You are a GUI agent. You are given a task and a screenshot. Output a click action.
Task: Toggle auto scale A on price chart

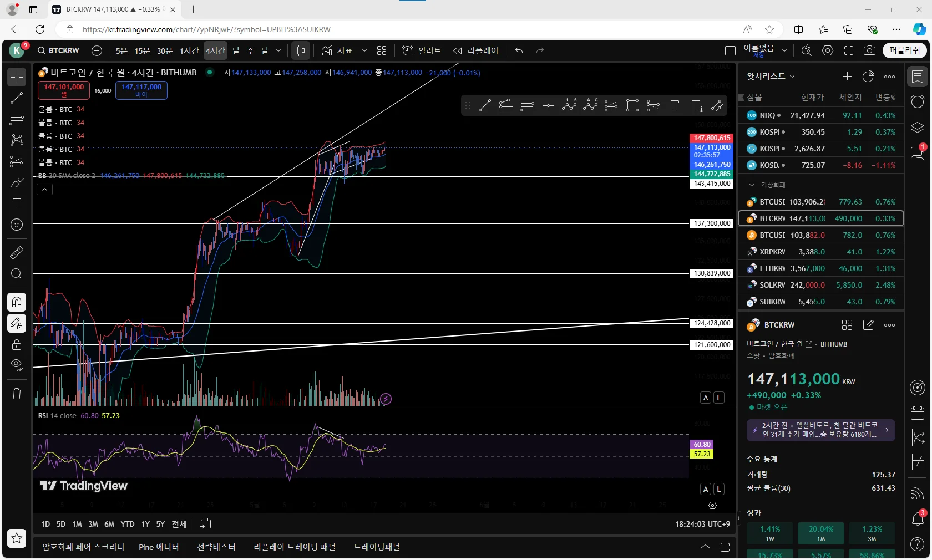(706, 398)
